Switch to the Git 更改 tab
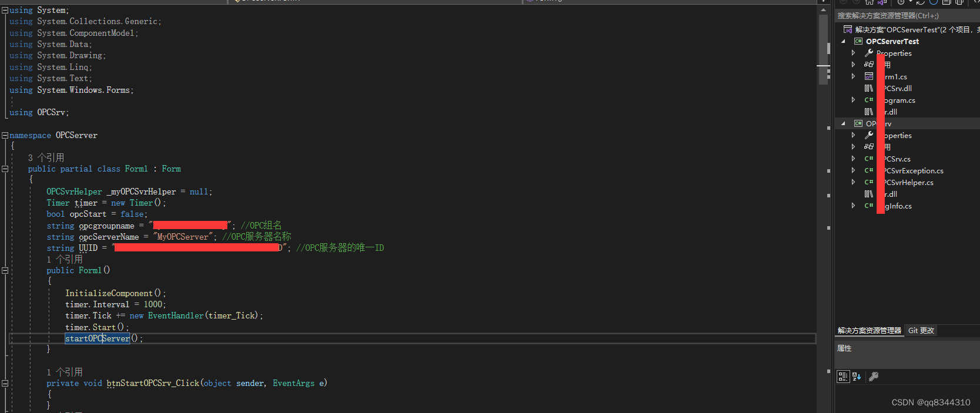Viewport: 980px width, 413px height. [x=921, y=331]
